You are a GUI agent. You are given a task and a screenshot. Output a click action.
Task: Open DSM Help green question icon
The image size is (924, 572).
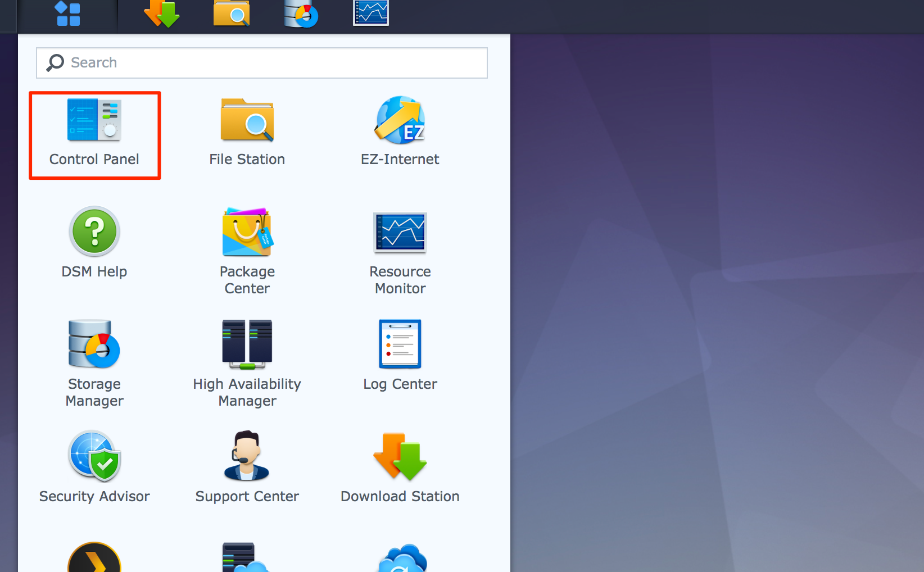94,231
